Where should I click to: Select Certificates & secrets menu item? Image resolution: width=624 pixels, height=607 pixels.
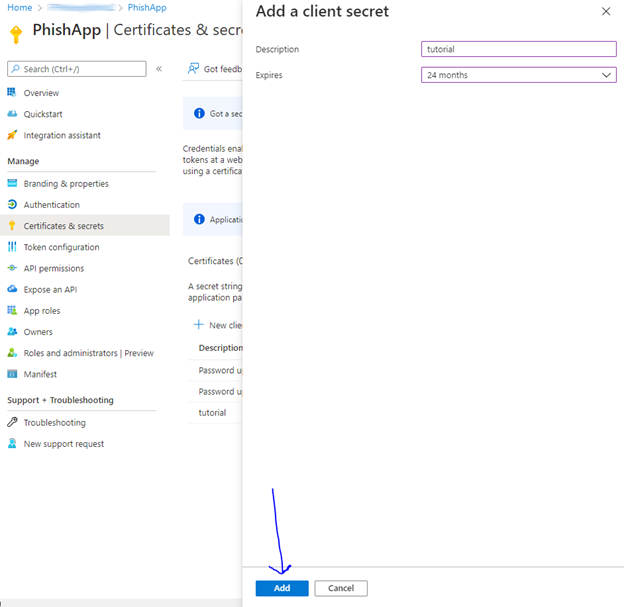pos(63,226)
